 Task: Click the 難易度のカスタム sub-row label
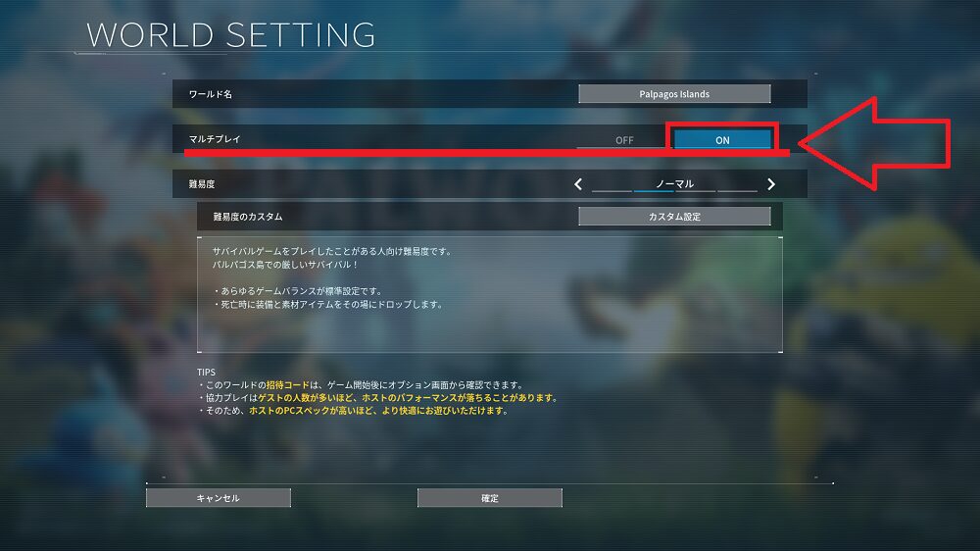click(x=248, y=217)
